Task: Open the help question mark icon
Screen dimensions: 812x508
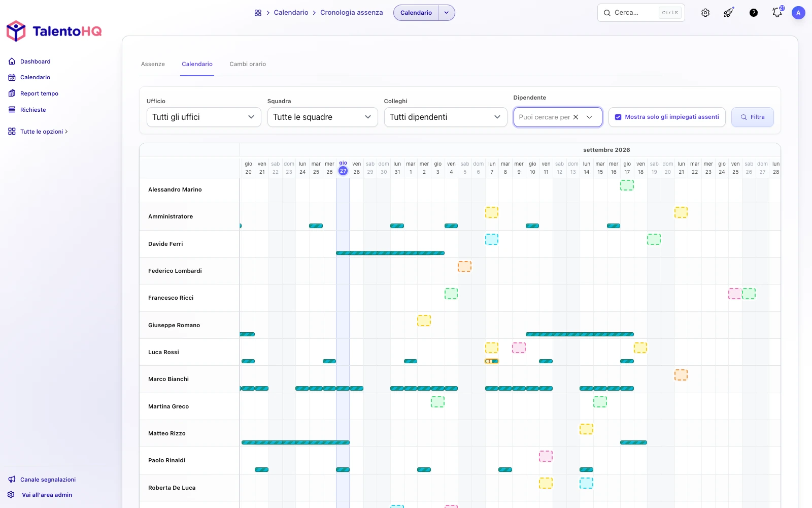Action: (x=754, y=13)
